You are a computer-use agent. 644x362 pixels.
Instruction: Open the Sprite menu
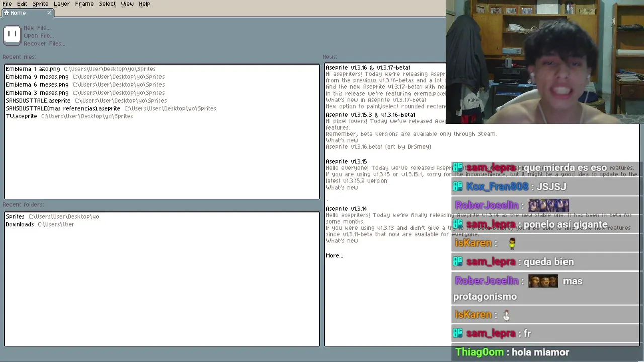[40, 4]
